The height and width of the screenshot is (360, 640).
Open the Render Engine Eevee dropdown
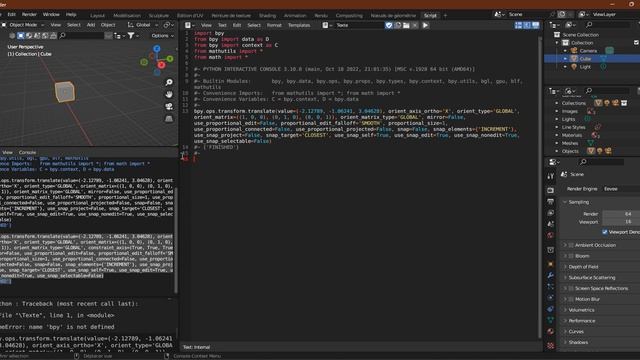pos(621,189)
